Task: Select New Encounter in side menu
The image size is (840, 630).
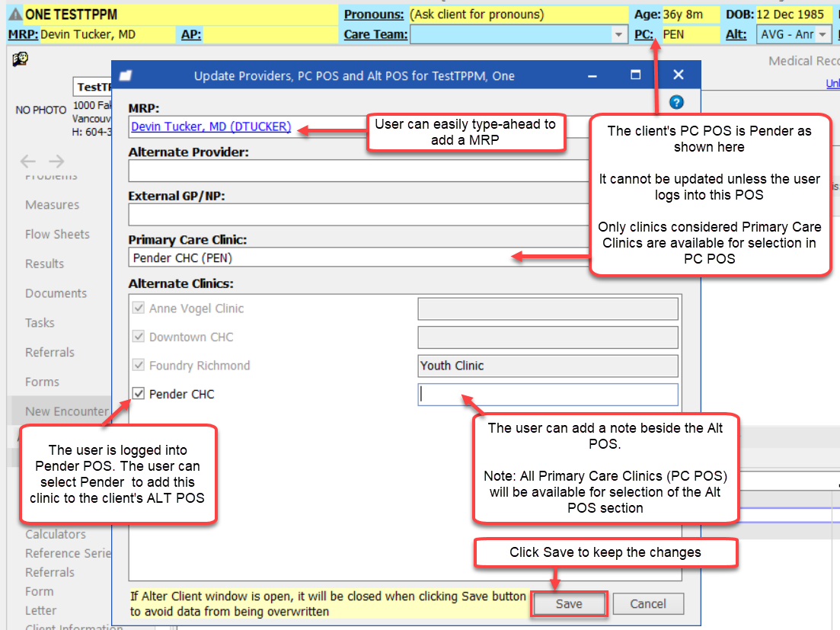Action: point(67,411)
